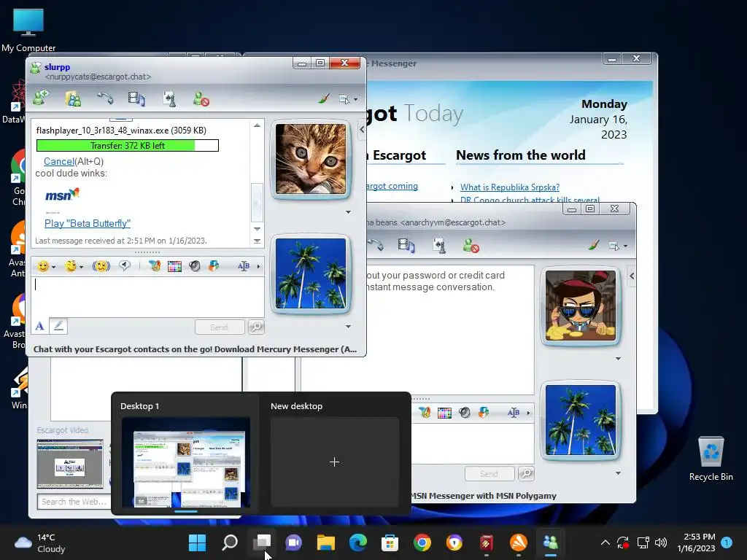This screenshot has height=560, width=747.
Task: Select Desktop 1 thumbnail in Task View
Action: (x=186, y=462)
